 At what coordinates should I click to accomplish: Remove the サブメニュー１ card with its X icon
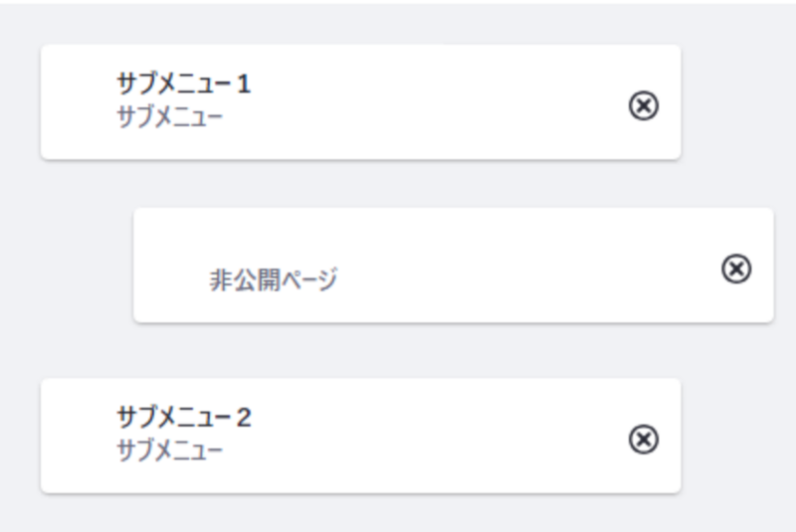[644, 104]
